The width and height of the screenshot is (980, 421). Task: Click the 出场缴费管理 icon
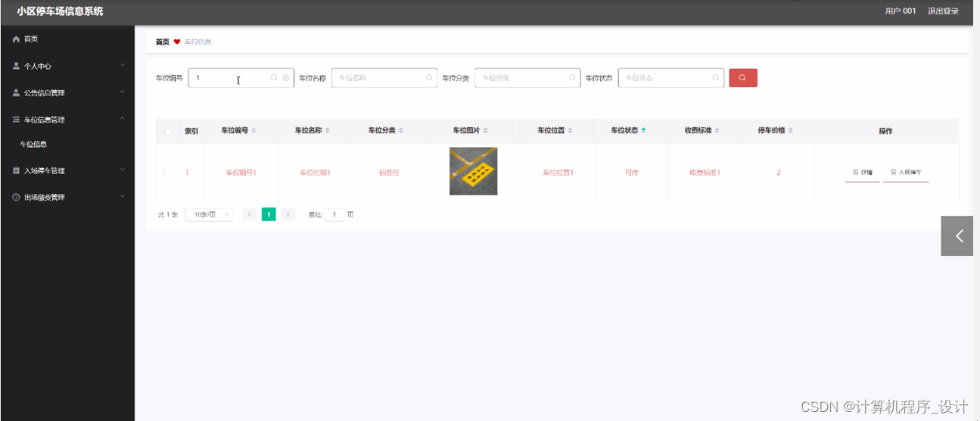[16, 198]
